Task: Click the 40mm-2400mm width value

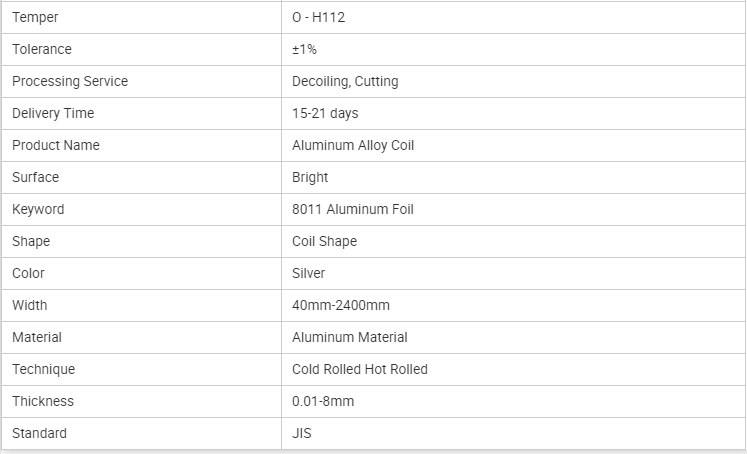Action: tap(341, 305)
